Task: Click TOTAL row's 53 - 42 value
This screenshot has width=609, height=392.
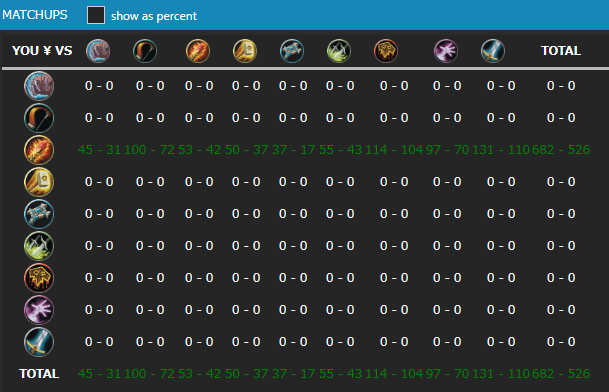Action: [199, 374]
